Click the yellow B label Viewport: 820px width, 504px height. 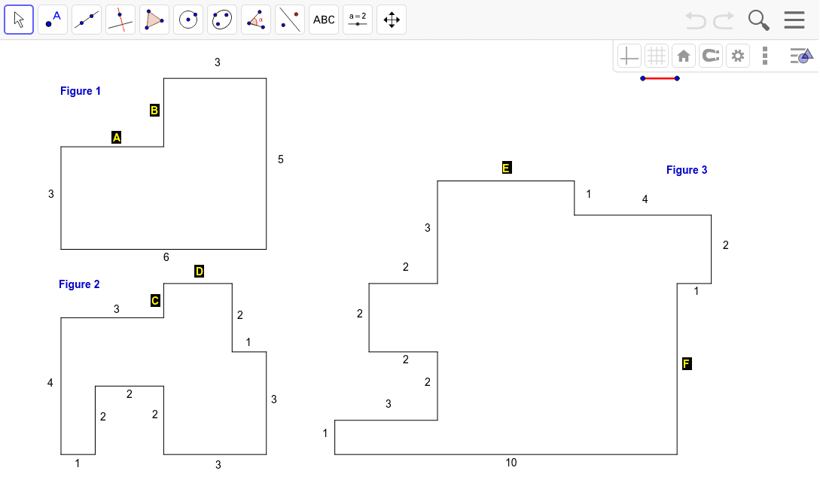154,110
